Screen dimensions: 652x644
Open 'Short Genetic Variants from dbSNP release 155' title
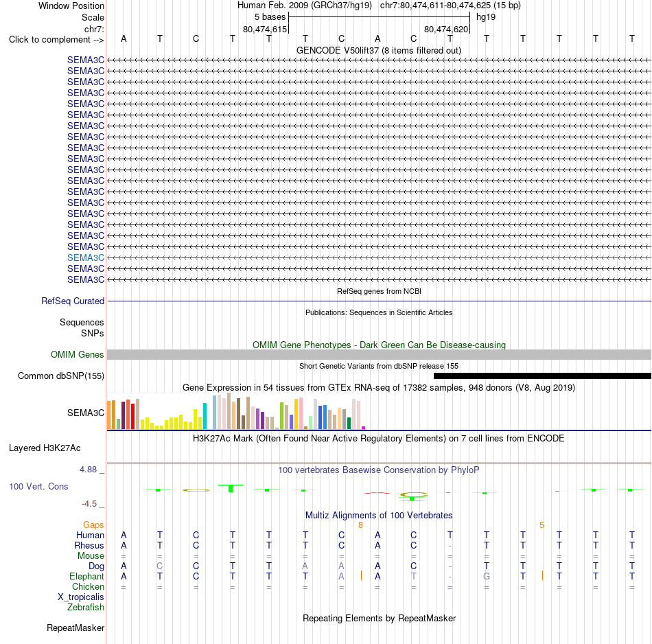(x=379, y=366)
